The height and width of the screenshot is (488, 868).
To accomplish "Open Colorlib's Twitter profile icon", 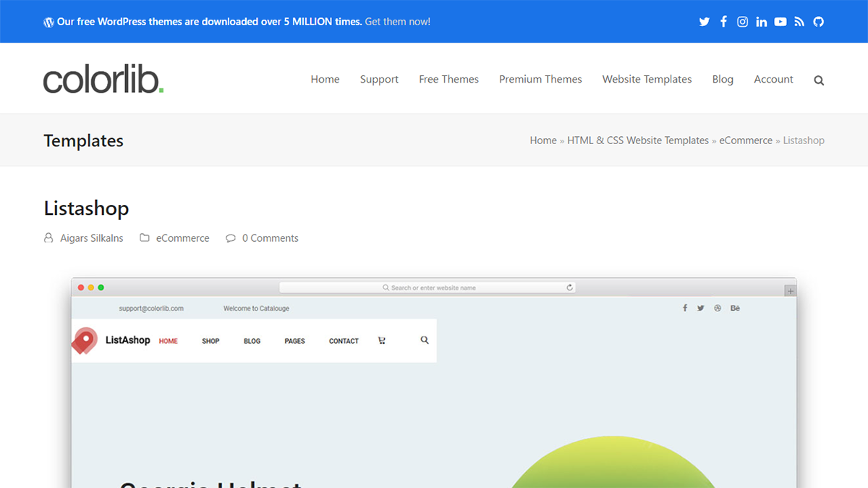I will (704, 21).
